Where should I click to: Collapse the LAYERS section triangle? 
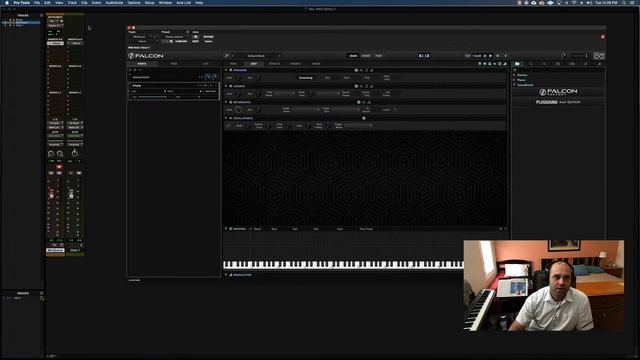pos(226,86)
